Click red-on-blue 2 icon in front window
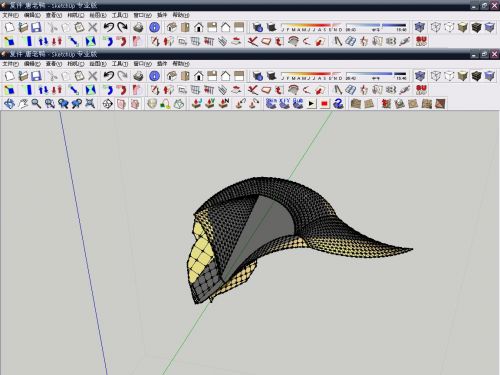 (x=338, y=104)
